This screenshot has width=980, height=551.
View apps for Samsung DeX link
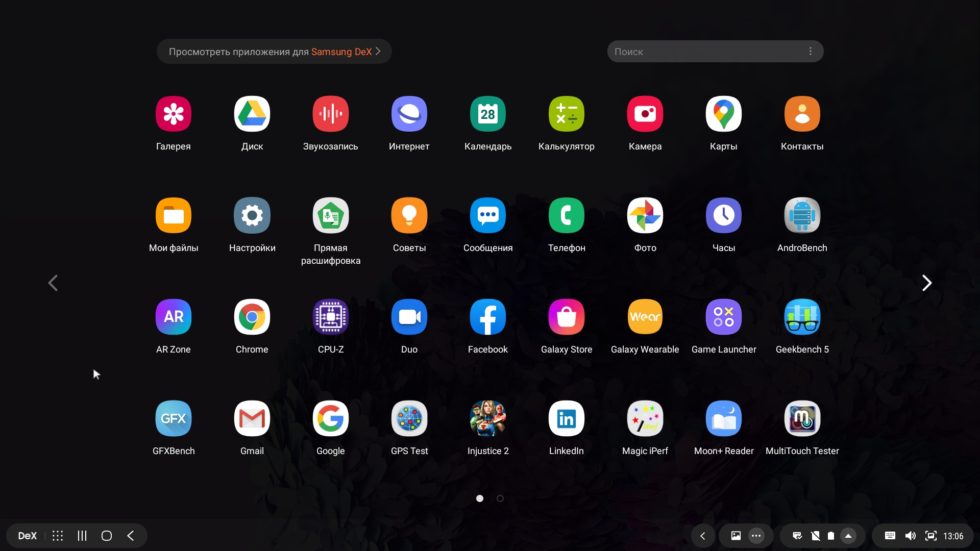click(x=274, y=52)
